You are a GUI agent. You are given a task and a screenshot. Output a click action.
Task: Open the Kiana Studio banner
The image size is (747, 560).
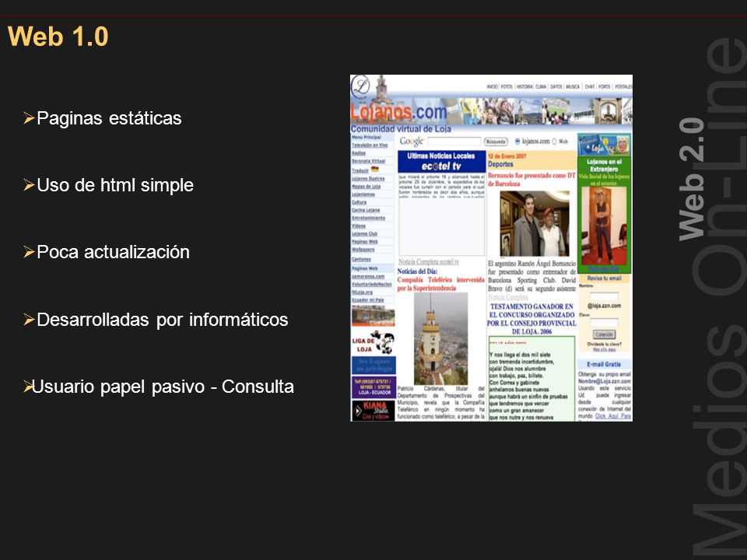click(x=373, y=411)
